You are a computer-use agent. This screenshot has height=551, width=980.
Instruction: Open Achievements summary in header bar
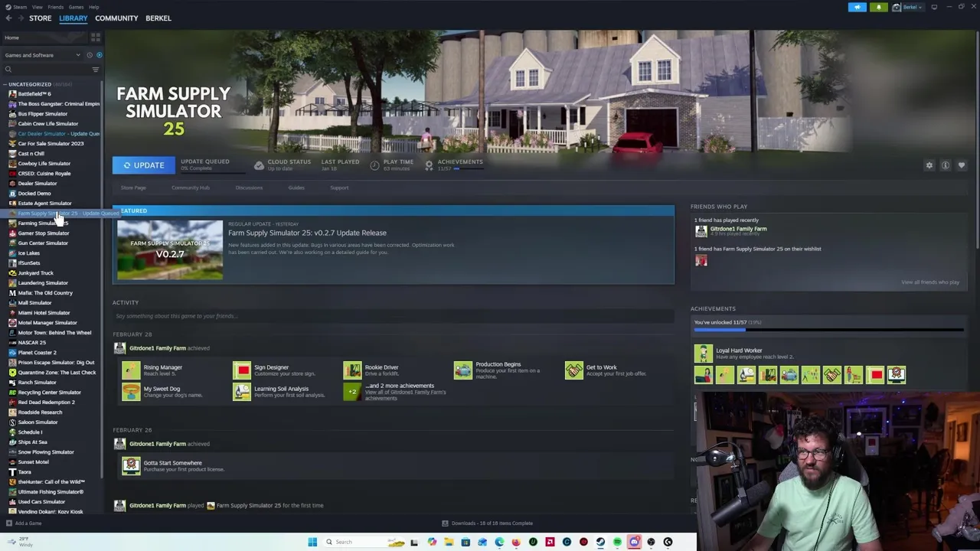pos(454,165)
